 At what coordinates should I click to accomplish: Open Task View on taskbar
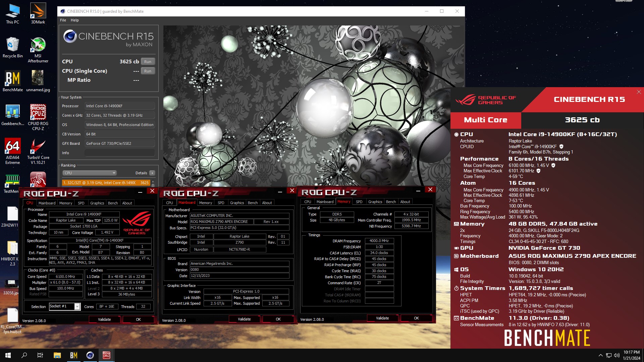coord(40,355)
